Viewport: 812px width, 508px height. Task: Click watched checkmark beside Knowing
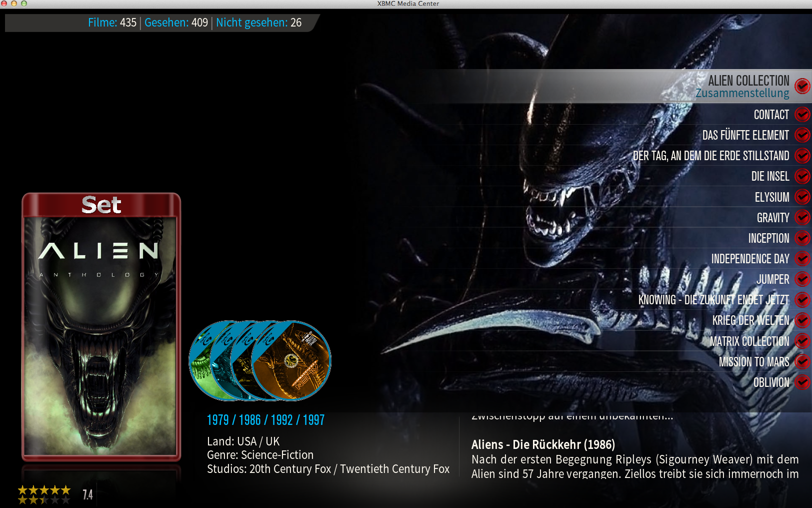tap(802, 299)
